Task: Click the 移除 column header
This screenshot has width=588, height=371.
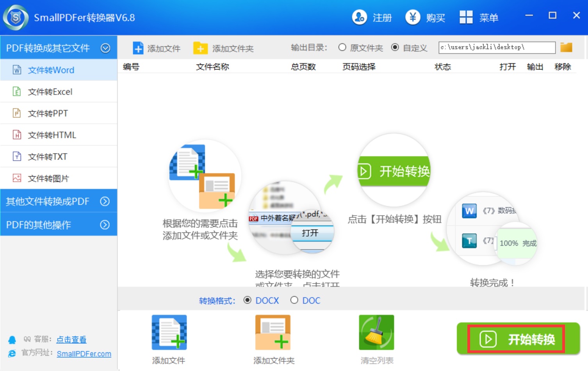Action: click(563, 67)
